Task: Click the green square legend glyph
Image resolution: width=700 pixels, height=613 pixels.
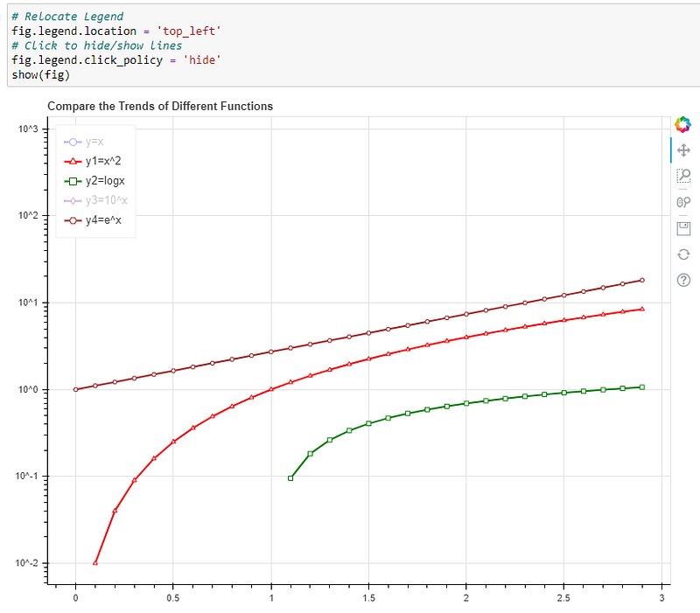Action: pyautogui.click(x=73, y=181)
